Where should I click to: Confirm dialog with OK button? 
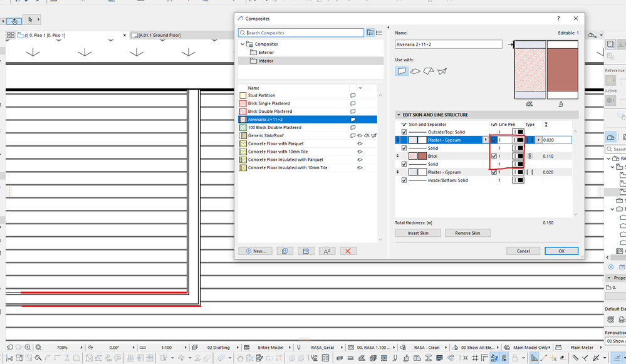561,251
